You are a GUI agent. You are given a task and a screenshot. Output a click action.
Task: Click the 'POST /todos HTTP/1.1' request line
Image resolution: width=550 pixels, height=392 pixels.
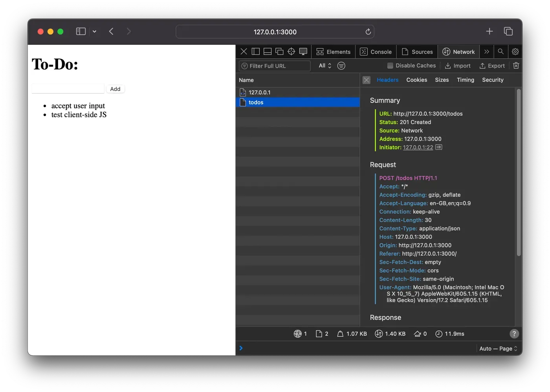click(x=408, y=178)
